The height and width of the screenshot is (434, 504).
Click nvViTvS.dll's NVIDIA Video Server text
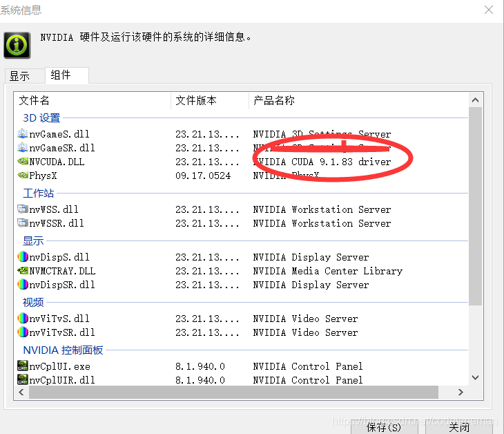click(305, 319)
